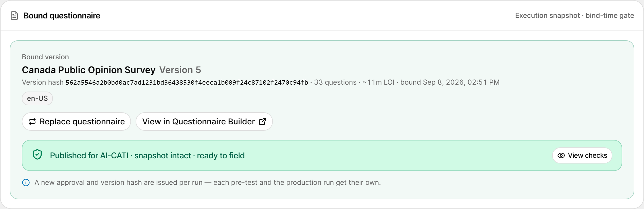Click the blue info circle icon
Viewport: 644px width, 209px height.
point(26,183)
